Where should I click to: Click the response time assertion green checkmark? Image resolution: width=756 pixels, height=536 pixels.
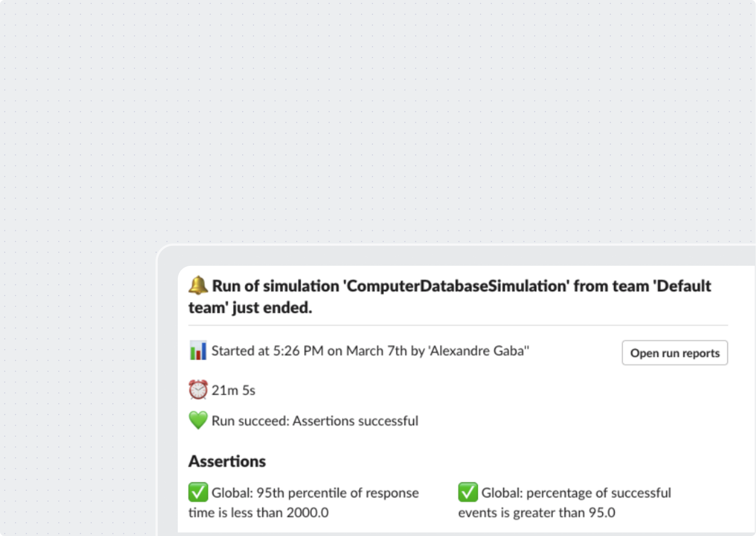[198, 492]
